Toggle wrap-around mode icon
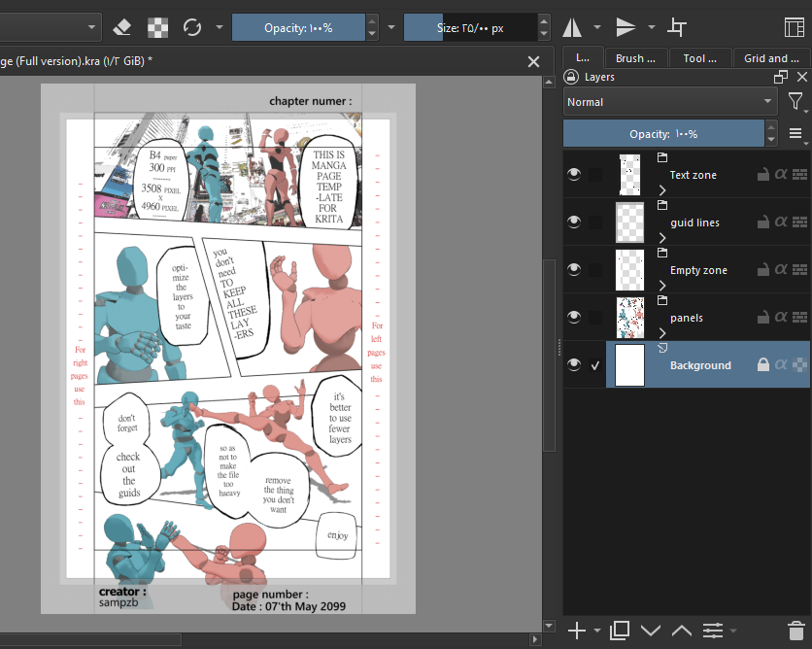Image resolution: width=812 pixels, height=649 pixels. [677, 27]
